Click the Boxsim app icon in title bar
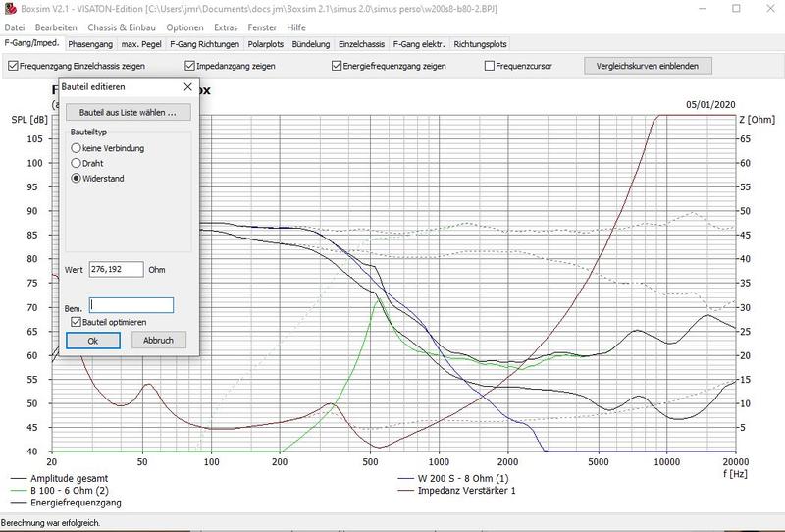The width and height of the screenshot is (785, 532). pos(9,9)
